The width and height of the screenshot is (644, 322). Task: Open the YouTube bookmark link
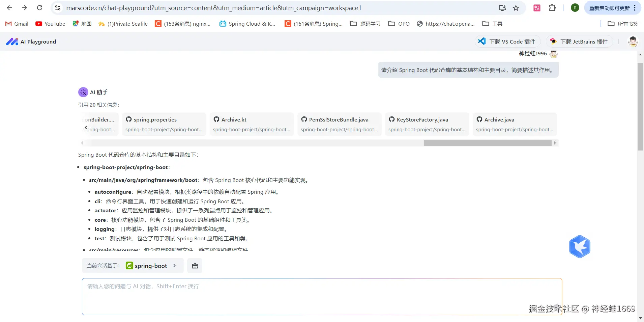click(50, 24)
